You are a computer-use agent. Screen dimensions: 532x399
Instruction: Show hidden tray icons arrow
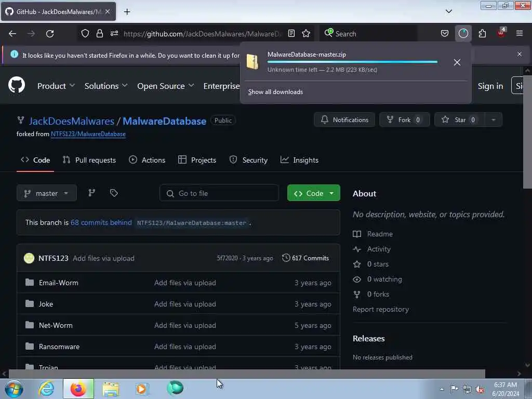click(x=442, y=389)
